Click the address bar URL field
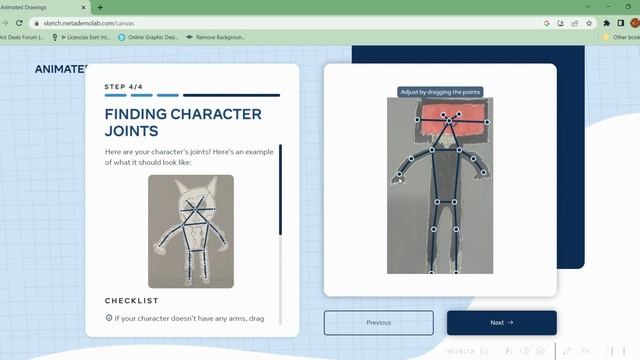640x360 pixels. coord(286,23)
